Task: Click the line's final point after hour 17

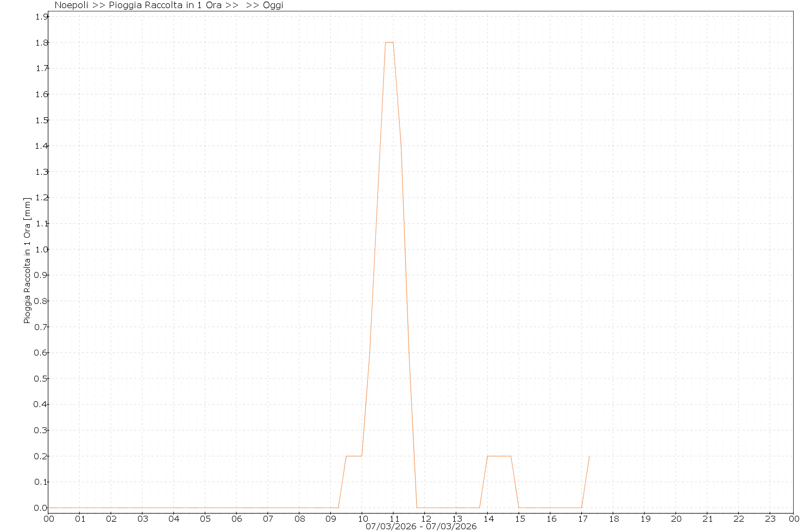Action: point(589,457)
